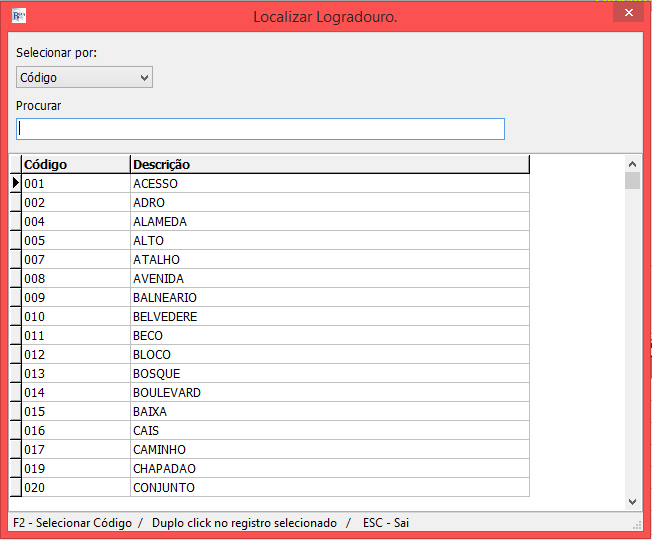Click the Código column header

(x=75, y=164)
